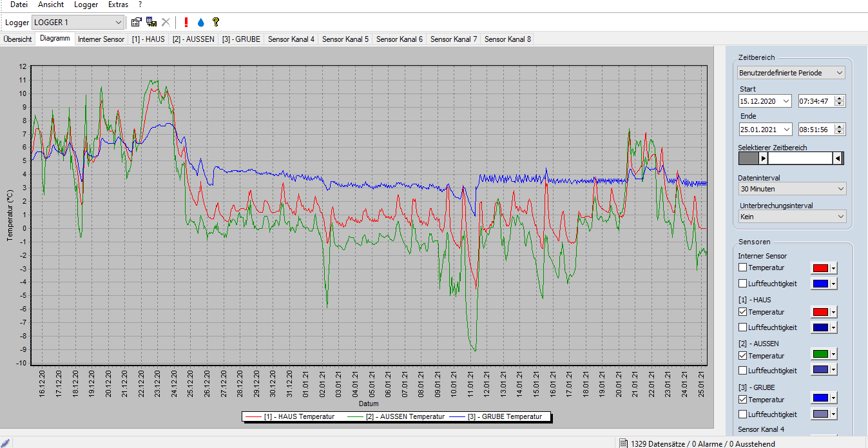
Task: Click the Ende time field 08:51:56
Action: click(816, 130)
